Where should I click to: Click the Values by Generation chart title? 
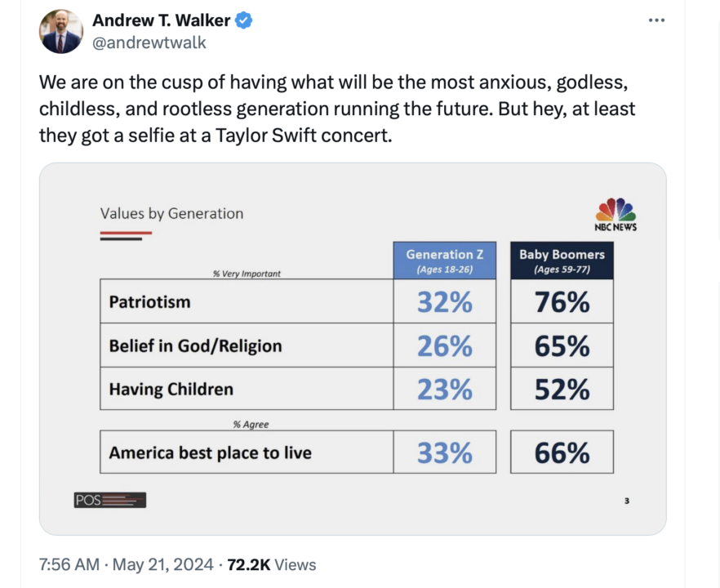171,213
